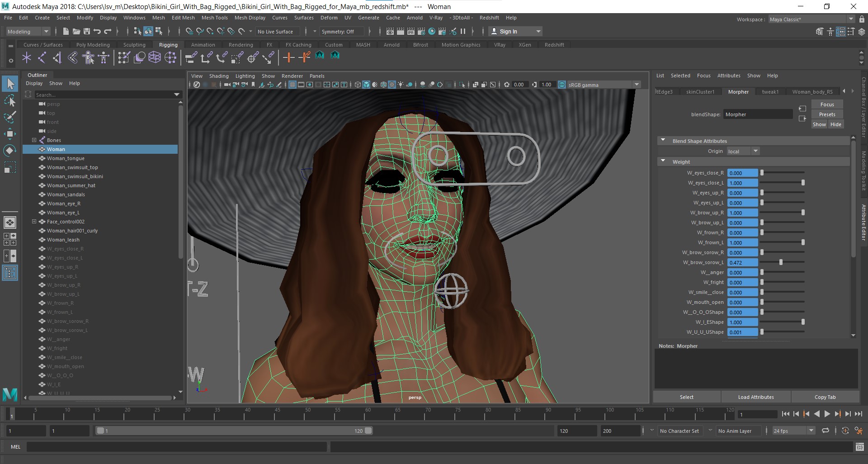Click the Open Scene folder icon
868x464 pixels.
point(76,31)
